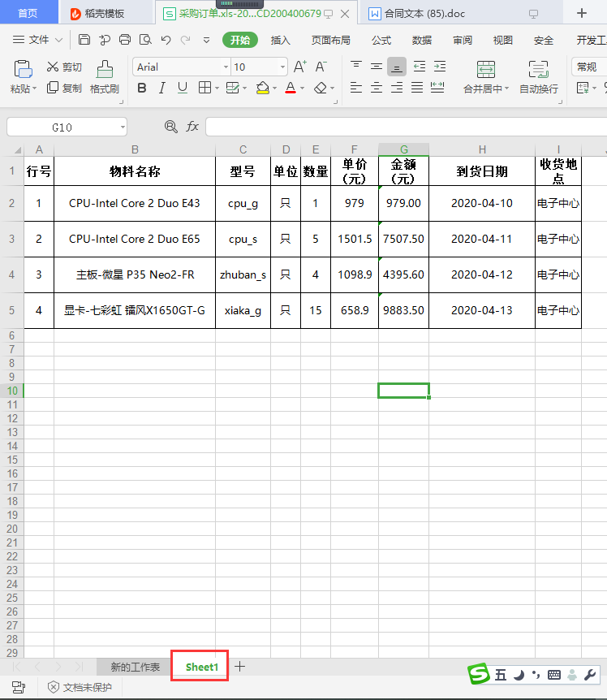Click the zoom magnifier icon beside fx

point(170,127)
